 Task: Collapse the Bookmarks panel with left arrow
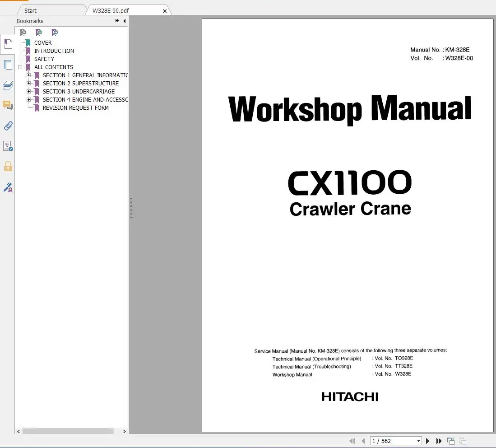(124, 21)
